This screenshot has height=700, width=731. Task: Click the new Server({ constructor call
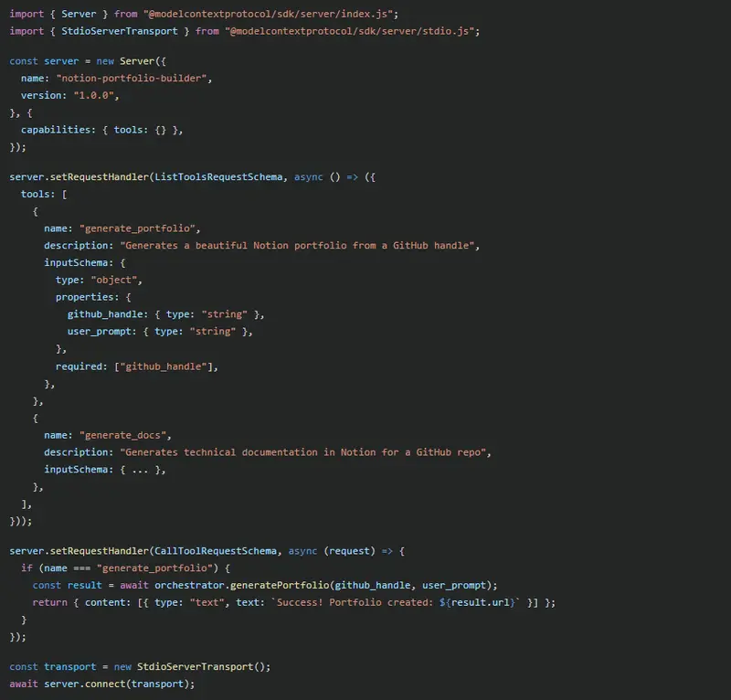[131, 61]
